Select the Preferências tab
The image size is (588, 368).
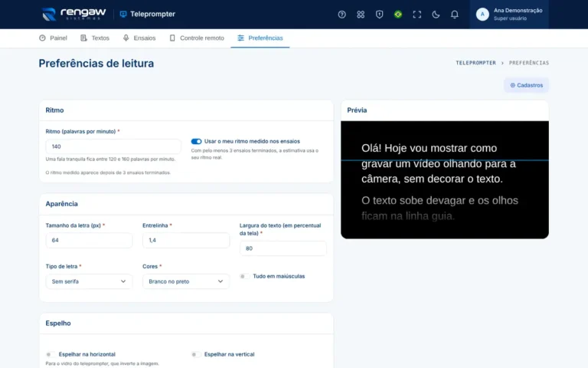pyautogui.click(x=260, y=38)
